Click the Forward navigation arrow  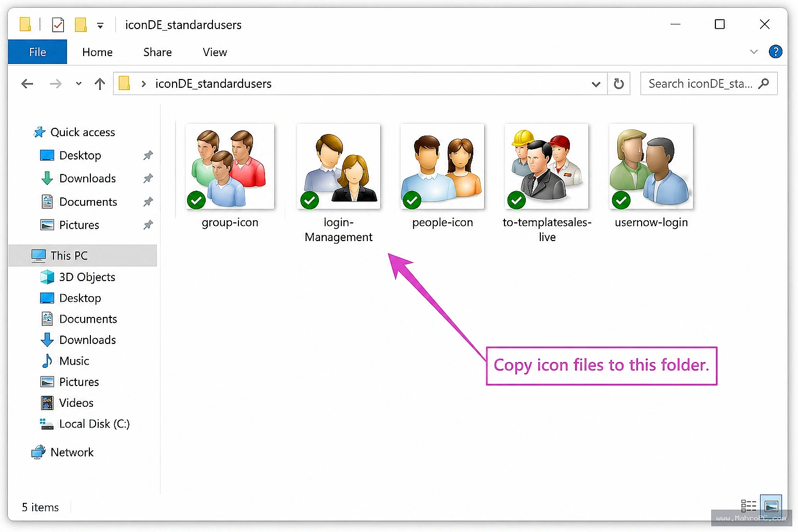tap(56, 84)
